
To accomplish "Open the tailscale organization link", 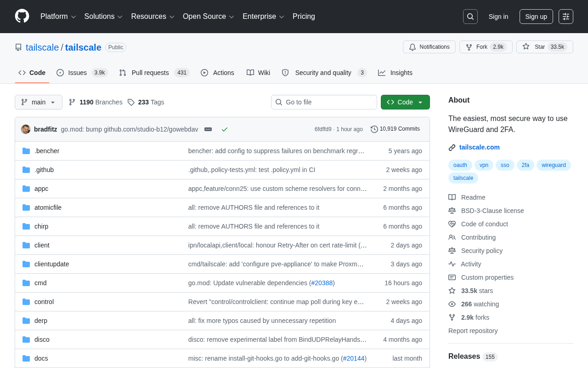I will tap(42, 47).
